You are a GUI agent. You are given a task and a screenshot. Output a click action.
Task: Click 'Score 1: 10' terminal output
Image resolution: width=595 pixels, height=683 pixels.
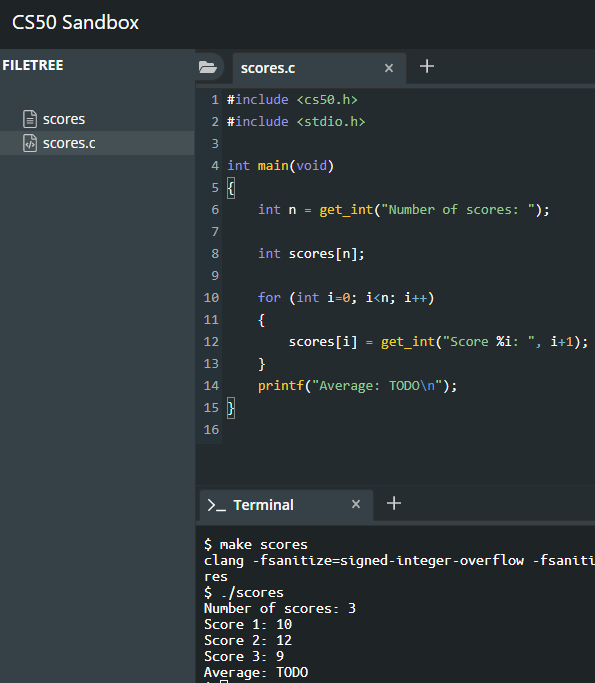pyautogui.click(x=248, y=624)
